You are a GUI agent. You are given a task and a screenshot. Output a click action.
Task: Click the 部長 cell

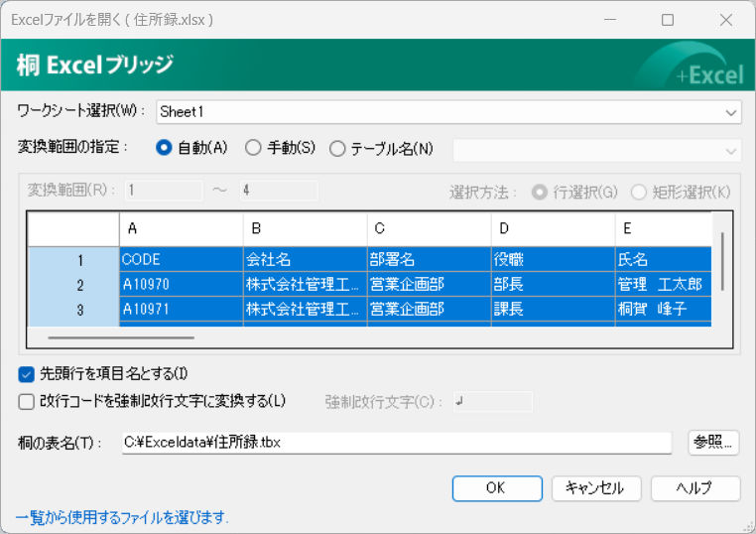pyautogui.click(x=553, y=284)
